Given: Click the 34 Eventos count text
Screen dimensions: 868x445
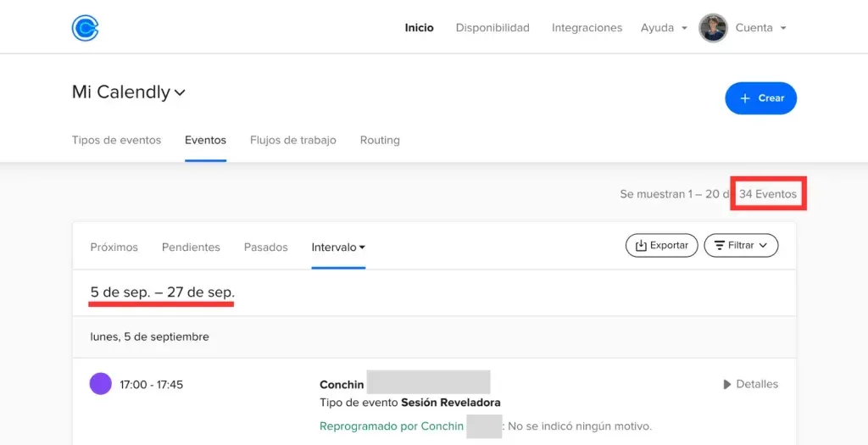Looking at the screenshot, I should (768, 194).
